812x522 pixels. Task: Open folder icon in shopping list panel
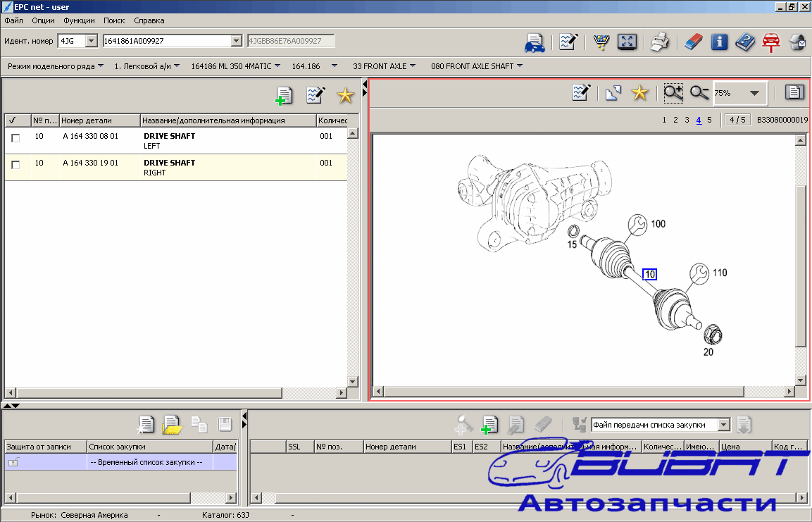click(x=173, y=424)
